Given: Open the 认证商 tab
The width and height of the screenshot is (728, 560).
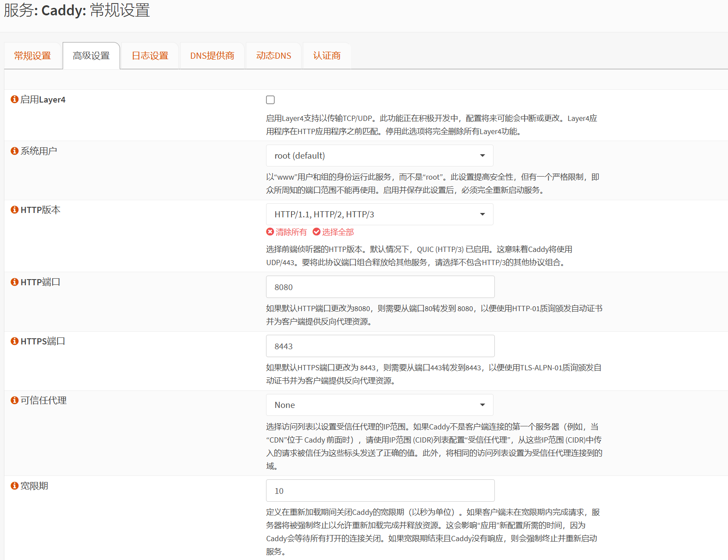Looking at the screenshot, I should [x=327, y=56].
